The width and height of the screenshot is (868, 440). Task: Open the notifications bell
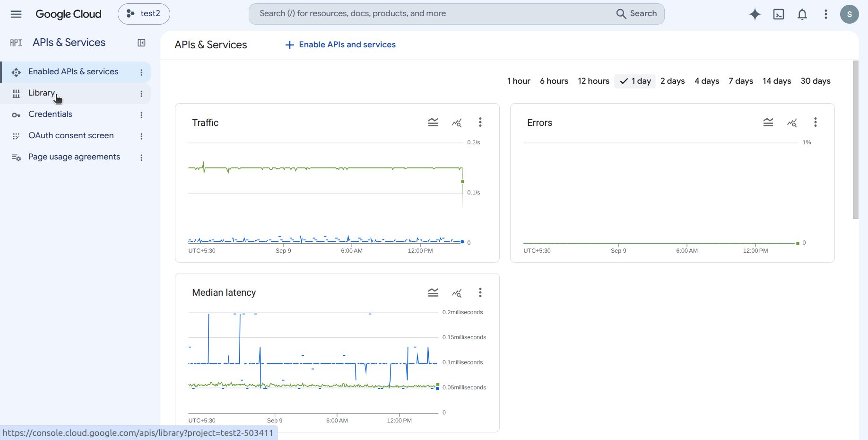(802, 14)
